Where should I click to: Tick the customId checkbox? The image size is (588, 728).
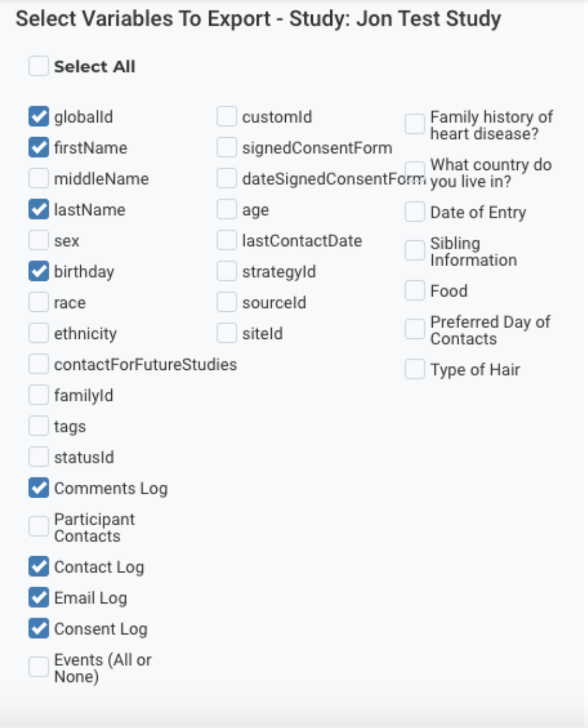227,117
